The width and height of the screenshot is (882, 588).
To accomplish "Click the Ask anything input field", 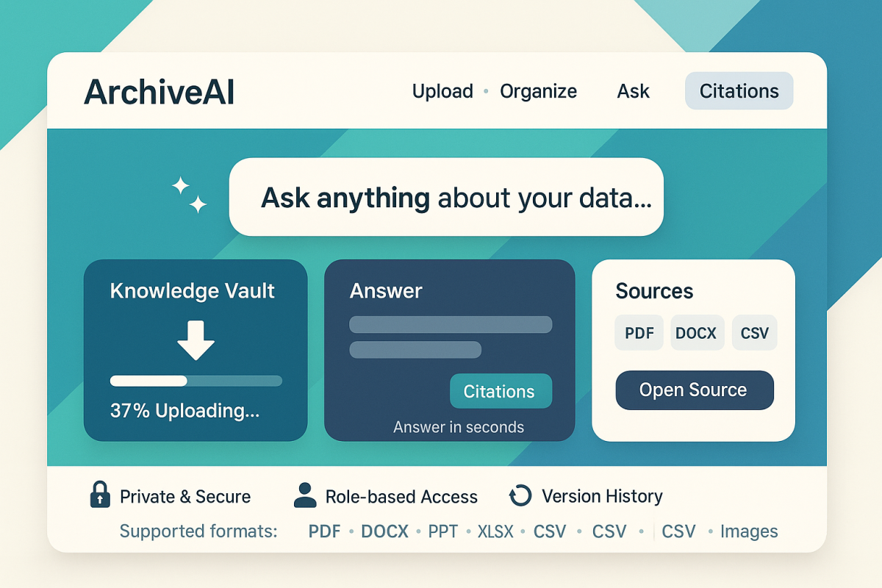I will point(446,197).
